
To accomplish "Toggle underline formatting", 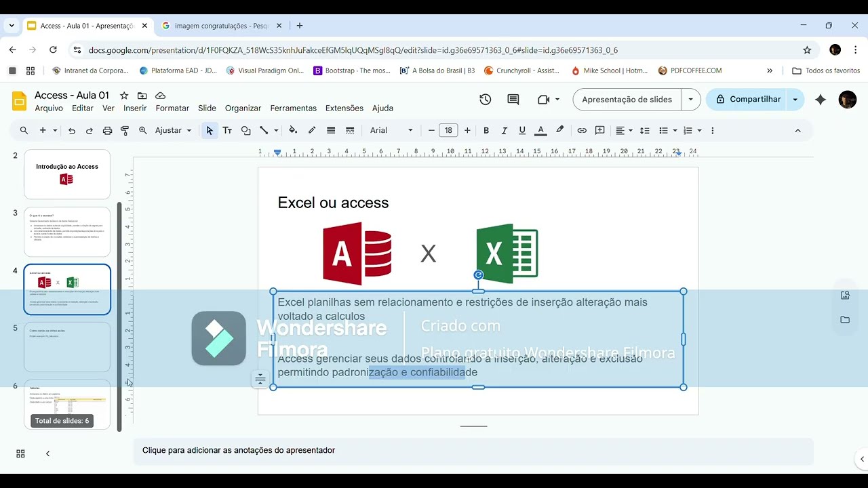I will [x=522, y=130].
